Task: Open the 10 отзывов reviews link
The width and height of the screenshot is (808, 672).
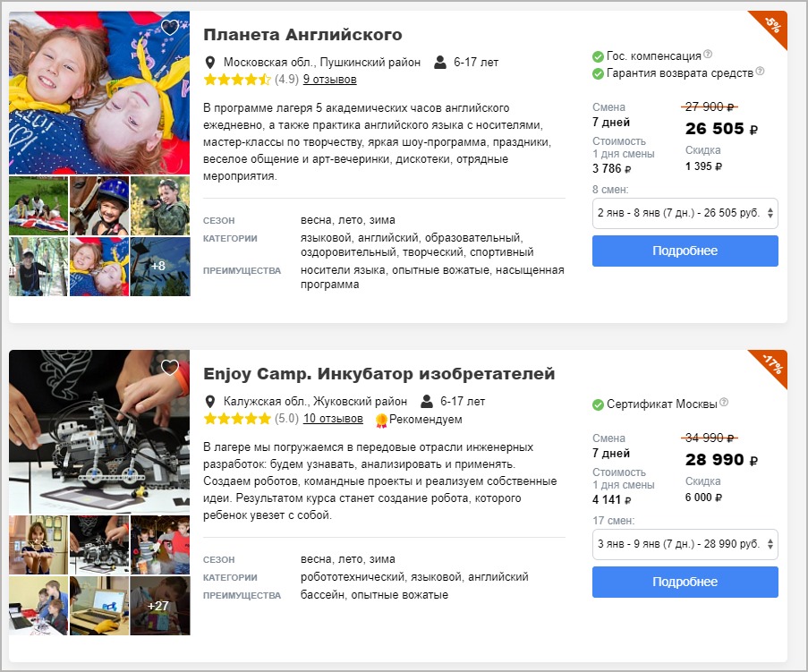Action: [333, 419]
